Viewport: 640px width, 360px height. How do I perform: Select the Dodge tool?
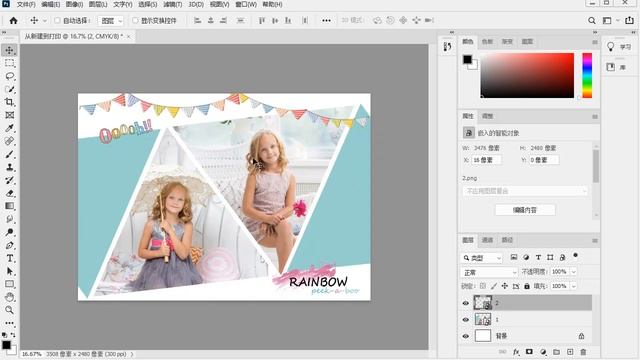pyautogui.click(x=9, y=232)
